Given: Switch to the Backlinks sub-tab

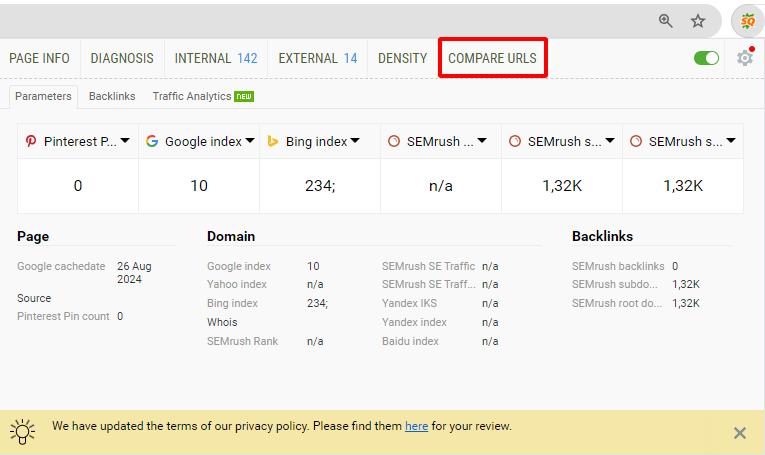Looking at the screenshot, I should (112, 96).
